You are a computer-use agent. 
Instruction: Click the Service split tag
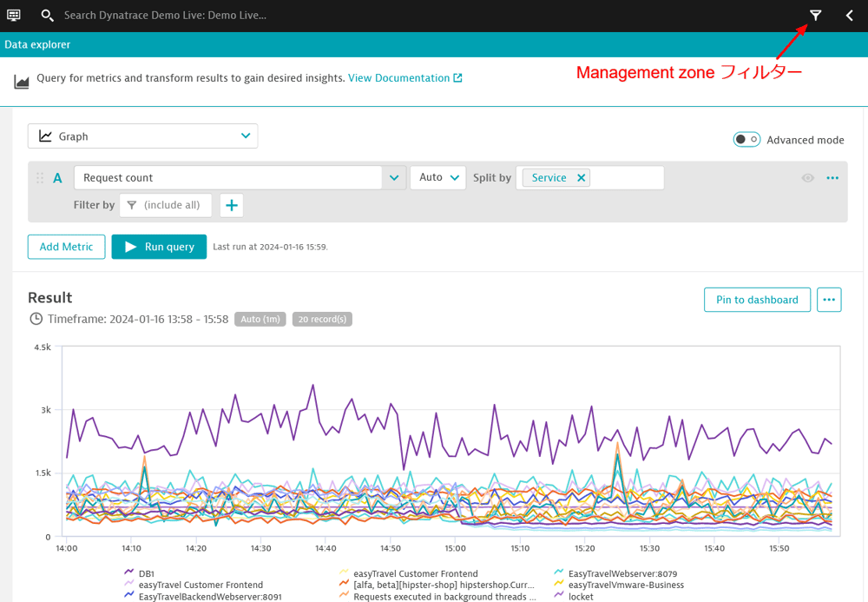pyautogui.click(x=556, y=178)
